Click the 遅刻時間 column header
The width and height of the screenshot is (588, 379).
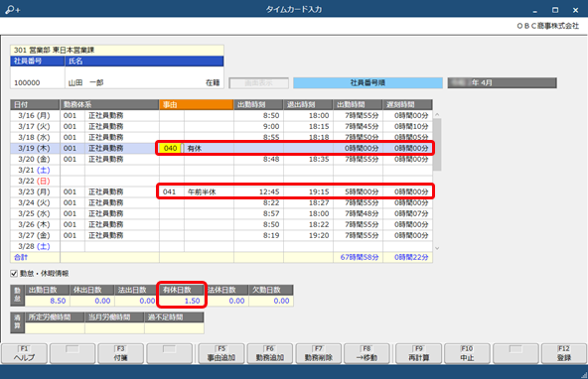(407, 105)
